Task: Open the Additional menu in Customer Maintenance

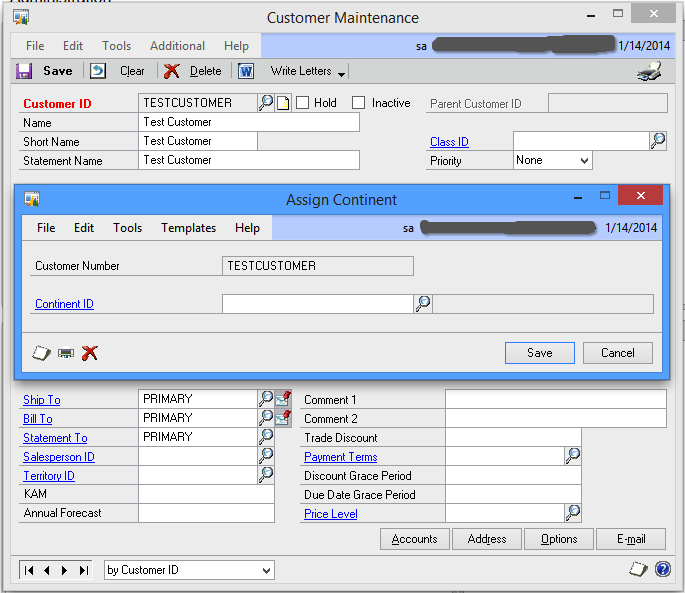Action: click(x=177, y=46)
